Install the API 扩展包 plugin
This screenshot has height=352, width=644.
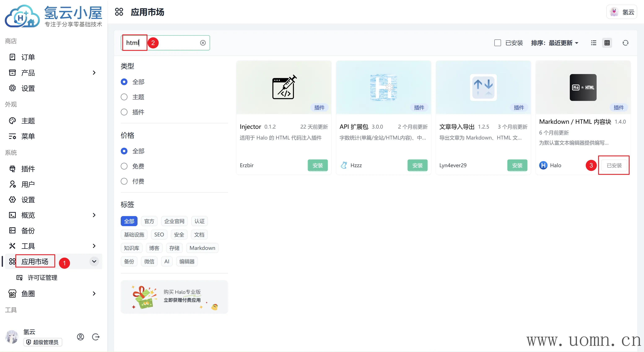point(417,165)
